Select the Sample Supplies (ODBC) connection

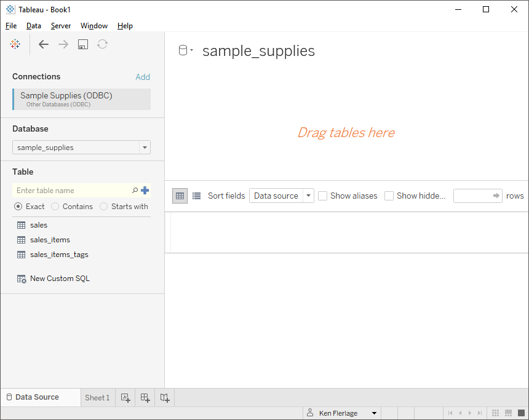tap(82, 99)
